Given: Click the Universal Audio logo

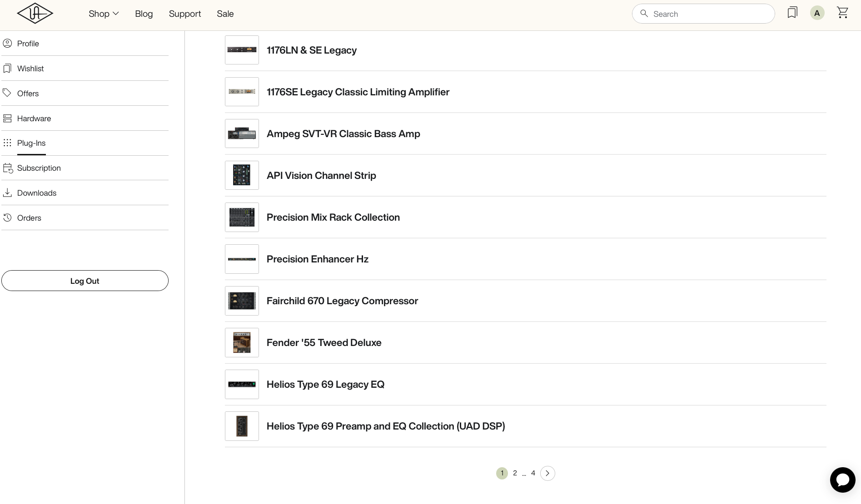Looking at the screenshot, I should point(35,14).
